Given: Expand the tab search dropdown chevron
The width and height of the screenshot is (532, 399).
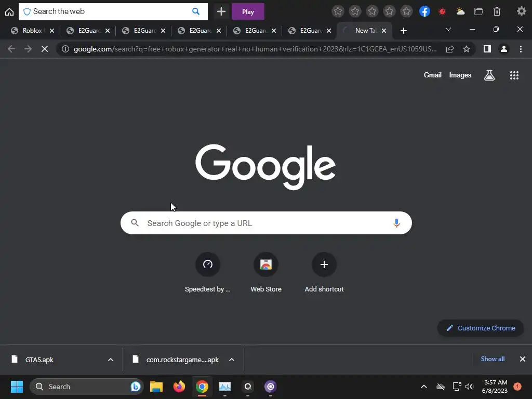Looking at the screenshot, I should (448, 30).
